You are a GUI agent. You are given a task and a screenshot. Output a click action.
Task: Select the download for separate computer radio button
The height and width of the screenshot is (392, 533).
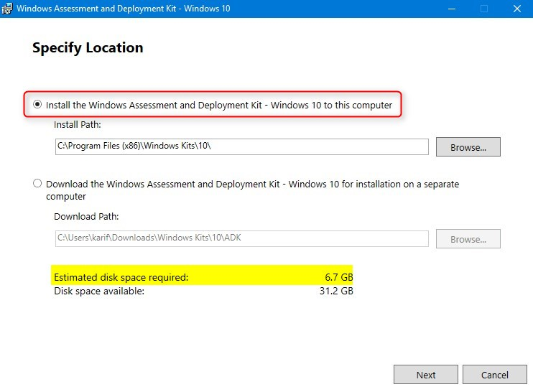[x=37, y=184]
